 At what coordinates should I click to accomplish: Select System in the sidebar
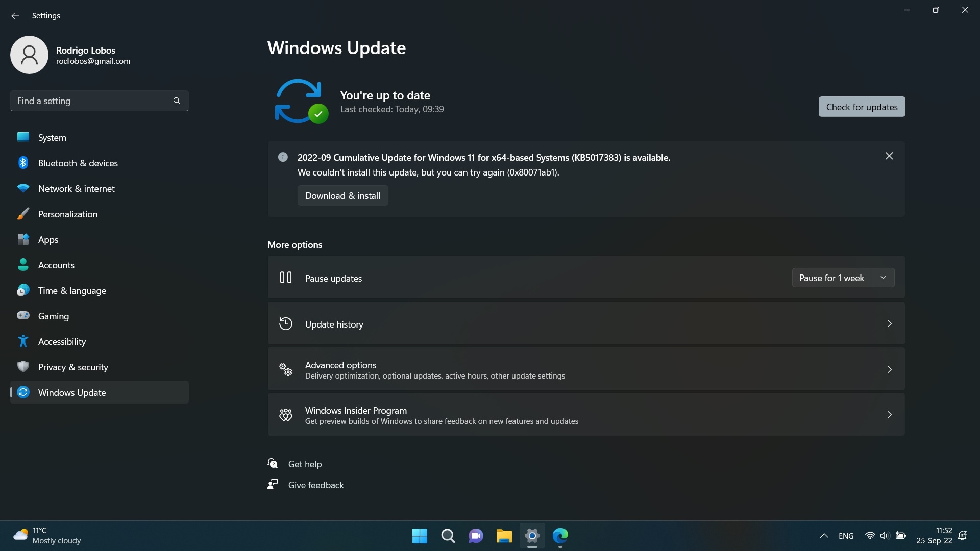coord(100,137)
